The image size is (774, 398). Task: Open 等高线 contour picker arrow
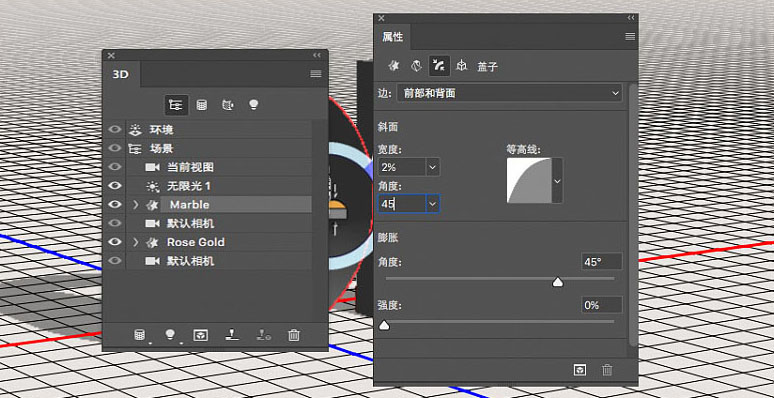click(x=557, y=181)
